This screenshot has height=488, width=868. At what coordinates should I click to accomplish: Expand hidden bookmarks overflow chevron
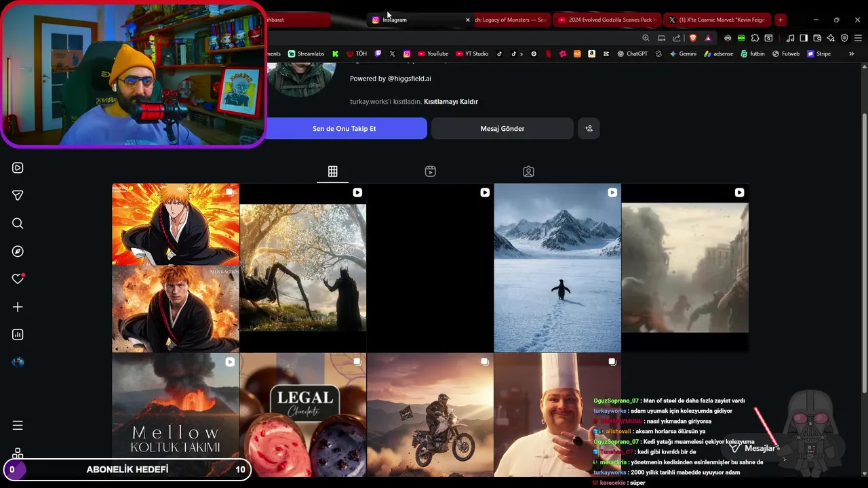click(851, 54)
